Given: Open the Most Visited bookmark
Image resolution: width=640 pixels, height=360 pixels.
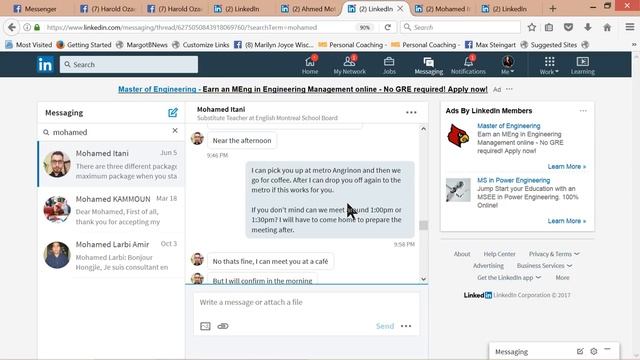Looking at the screenshot, I should (x=29, y=44).
